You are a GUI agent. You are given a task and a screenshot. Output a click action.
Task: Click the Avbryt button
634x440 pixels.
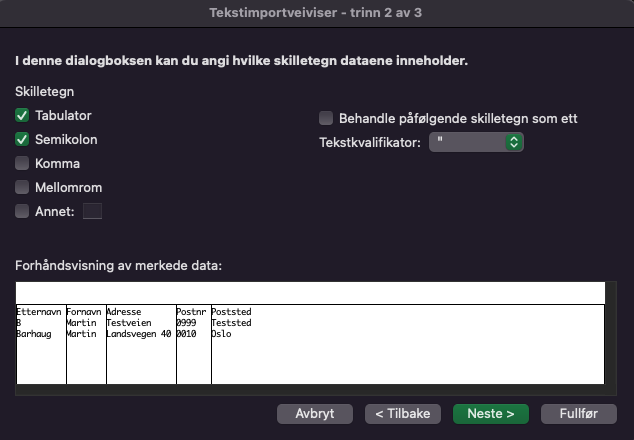[x=315, y=414]
